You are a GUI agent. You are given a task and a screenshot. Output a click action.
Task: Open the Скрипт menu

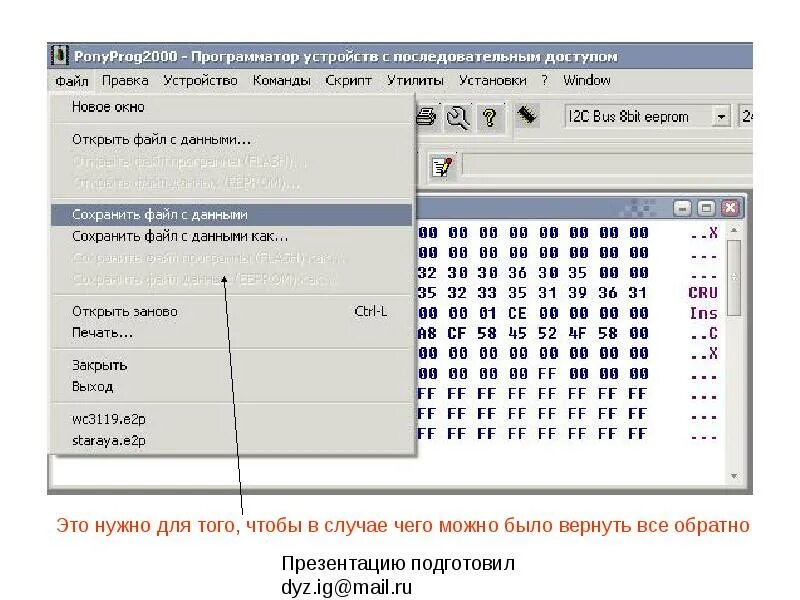[x=348, y=81]
